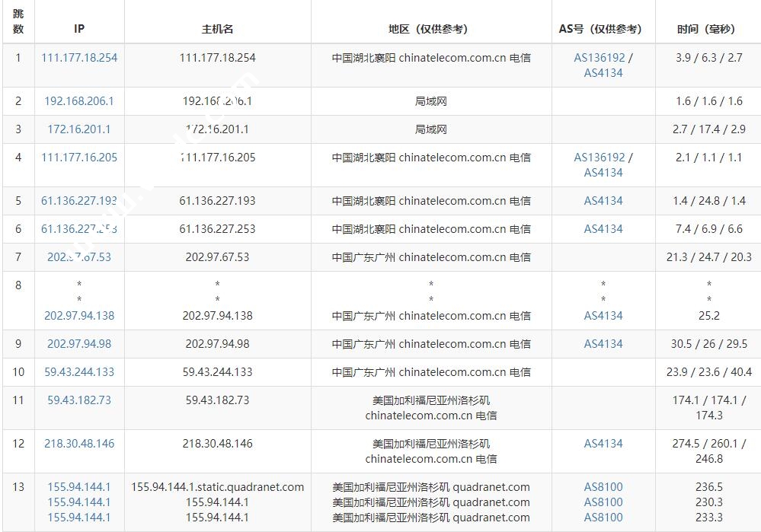Select time value 25.2 in hop 8
This screenshot has width=761, height=532.
click(709, 316)
